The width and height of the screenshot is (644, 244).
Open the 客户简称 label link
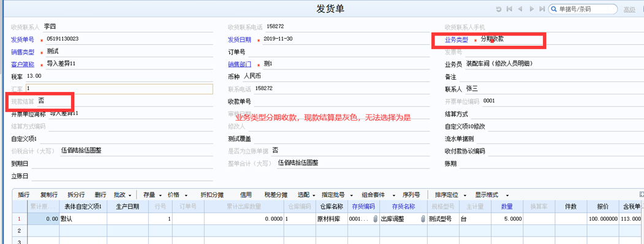pos(22,64)
